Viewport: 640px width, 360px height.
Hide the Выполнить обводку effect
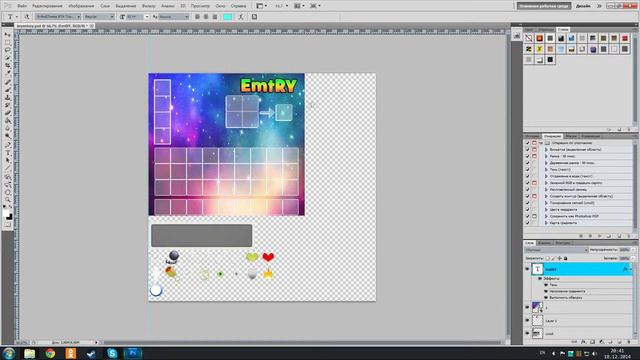546,298
